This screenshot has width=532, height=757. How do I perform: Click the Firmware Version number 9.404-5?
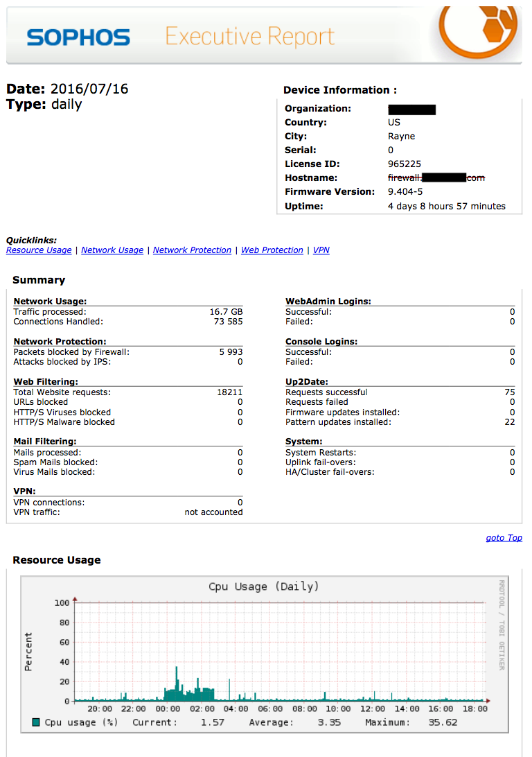coord(405,192)
